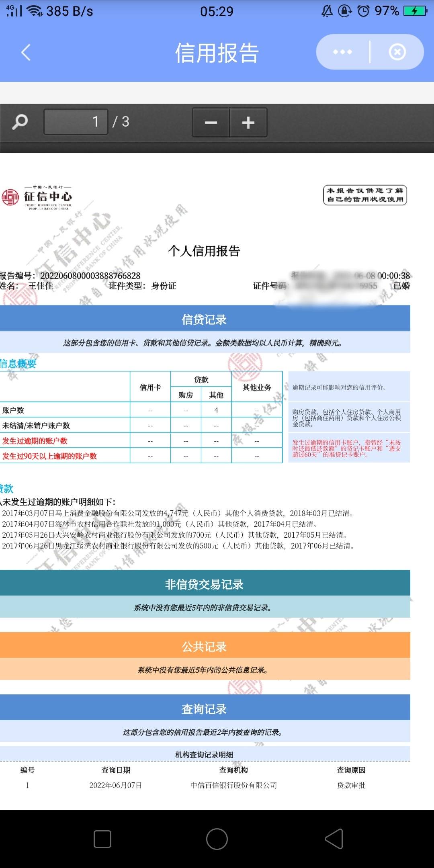The width and height of the screenshot is (434, 868).
Task: Tap the battery icon in the status bar
Action: [416, 11]
